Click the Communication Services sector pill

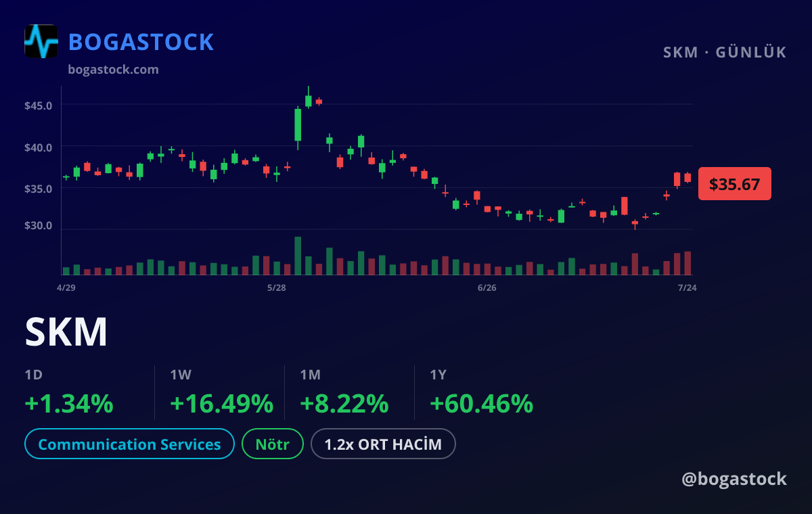[129, 444]
